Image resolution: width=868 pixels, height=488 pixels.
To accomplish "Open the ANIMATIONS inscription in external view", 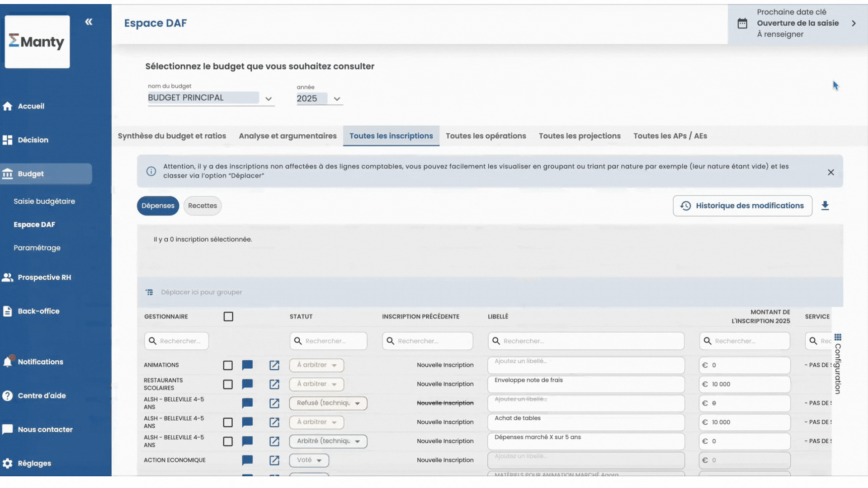I will [x=274, y=365].
